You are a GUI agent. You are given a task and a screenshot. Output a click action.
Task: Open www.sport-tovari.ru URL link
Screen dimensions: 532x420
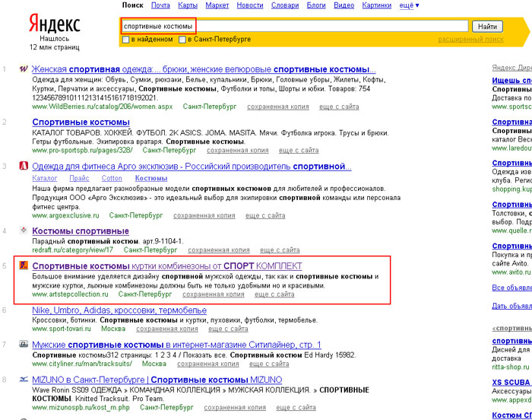pyautogui.click(x=62, y=329)
